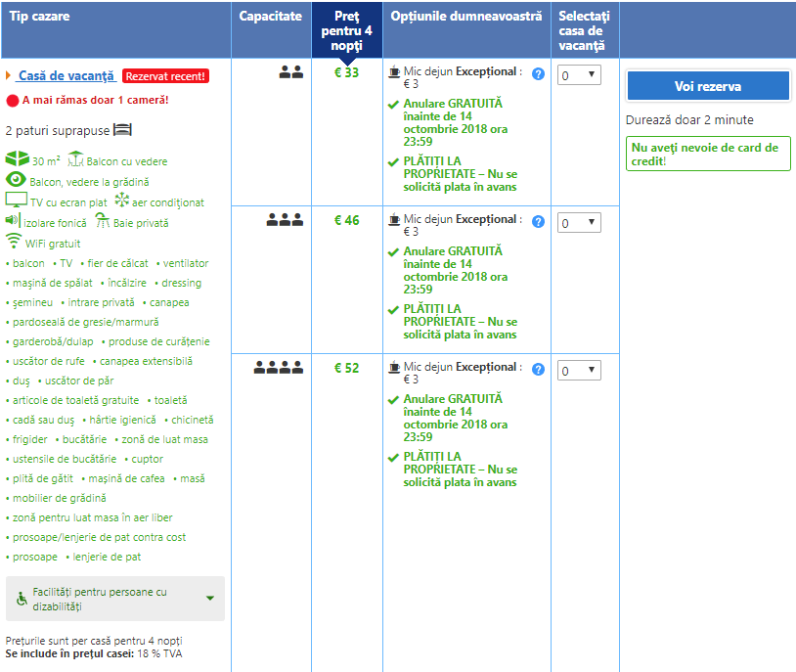796x672 pixels.
Task: Click the free WiFi icon
Action: pos(14,242)
